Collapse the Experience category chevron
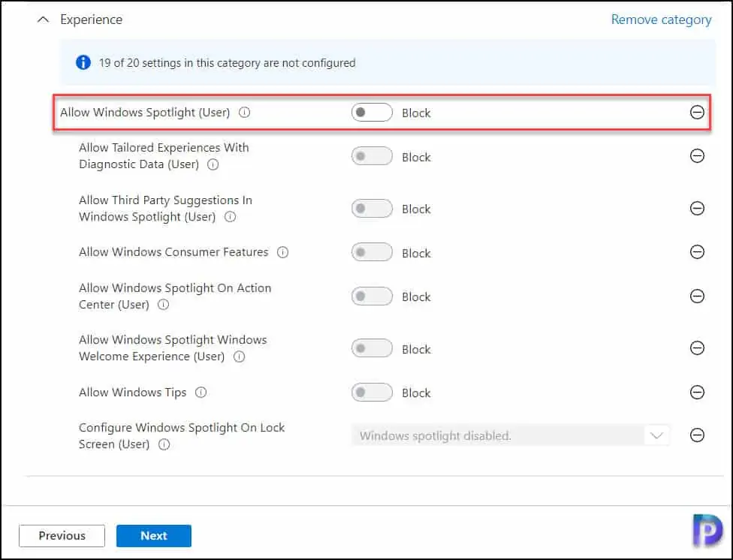 [x=43, y=20]
